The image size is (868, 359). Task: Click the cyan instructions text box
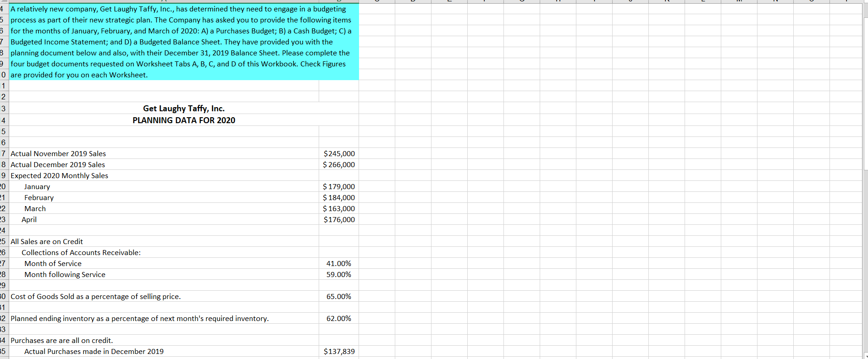184,42
